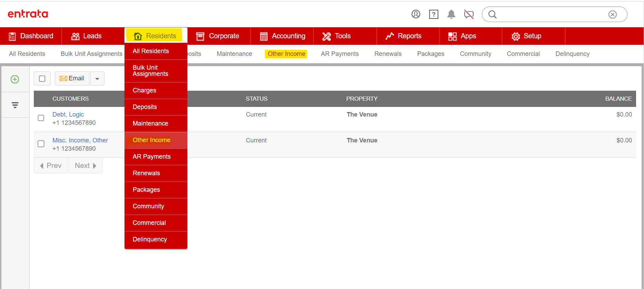Select Bulk Unit Assignments in dropdown menu
Screen dimensions: 644x289
click(x=156, y=71)
